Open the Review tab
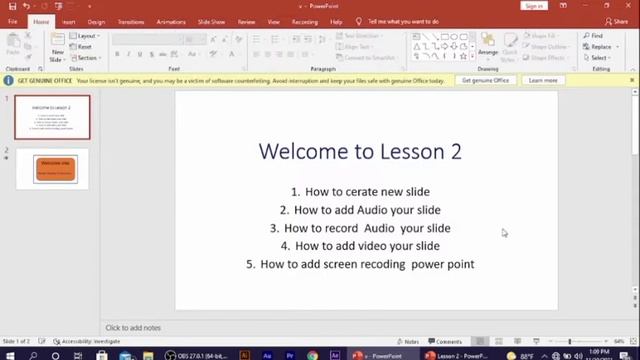The image size is (640, 360). coord(247,22)
